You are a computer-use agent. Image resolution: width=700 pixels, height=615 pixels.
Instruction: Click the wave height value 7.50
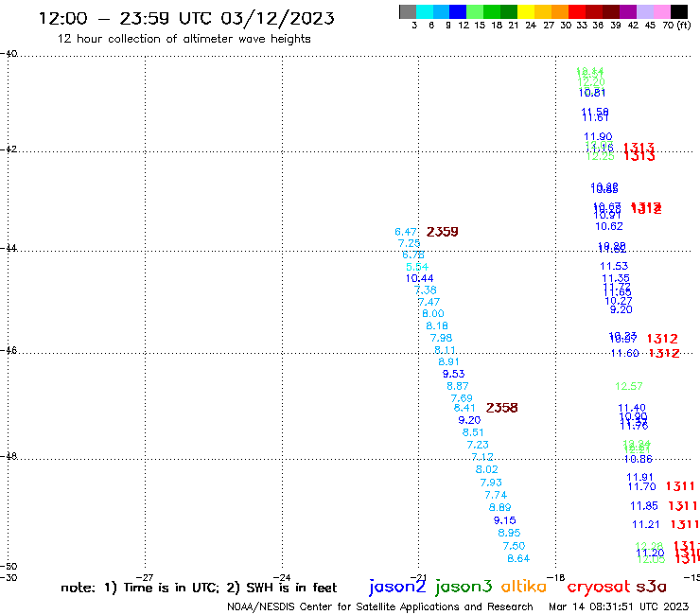pos(514,546)
